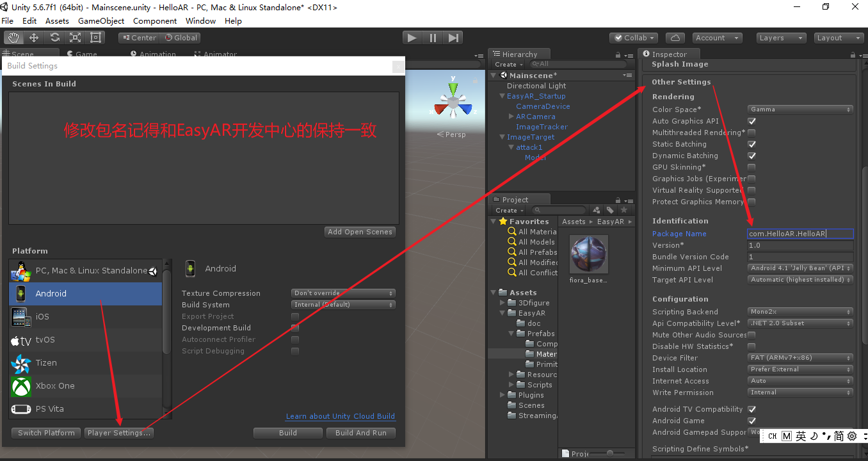Viewport: 868px width, 461px height.
Task: Click the Step frame button
Action: tap(453, 38)
